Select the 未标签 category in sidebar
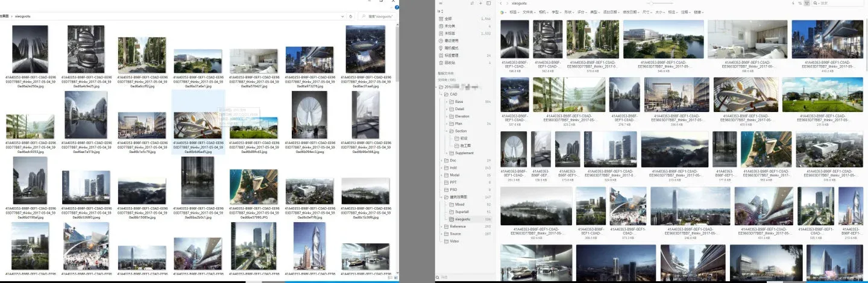Screen dimensions: 868x283 pyautogui.click(x=450, y=33)
